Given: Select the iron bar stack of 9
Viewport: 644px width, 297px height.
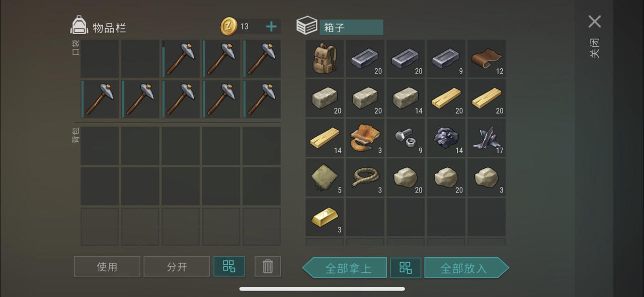Looking at the screenshot, I should point(446,58).
